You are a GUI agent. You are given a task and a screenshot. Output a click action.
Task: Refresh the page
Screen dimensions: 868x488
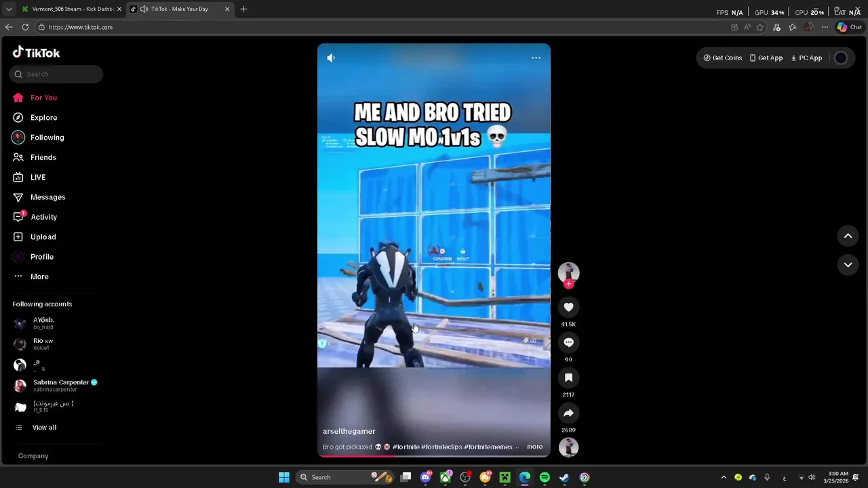[x=25, y=27]
